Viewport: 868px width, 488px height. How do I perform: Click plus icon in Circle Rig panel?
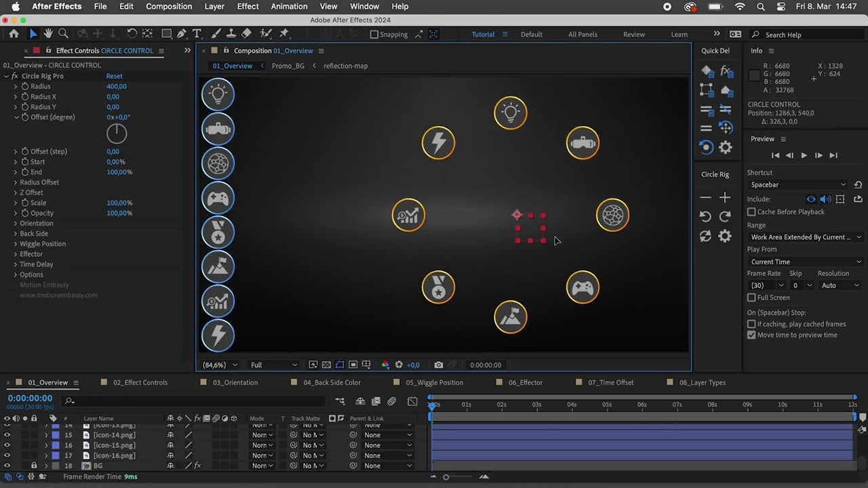click(725, 197)
